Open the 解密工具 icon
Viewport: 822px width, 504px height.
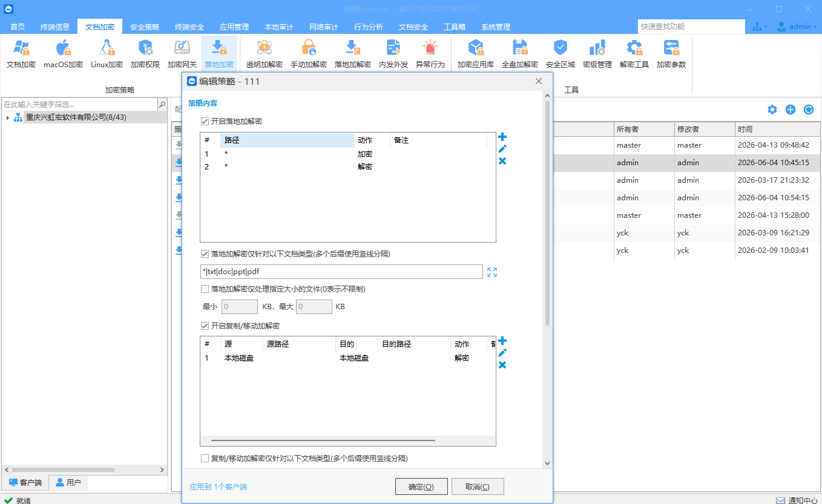[x=634, y=54]
